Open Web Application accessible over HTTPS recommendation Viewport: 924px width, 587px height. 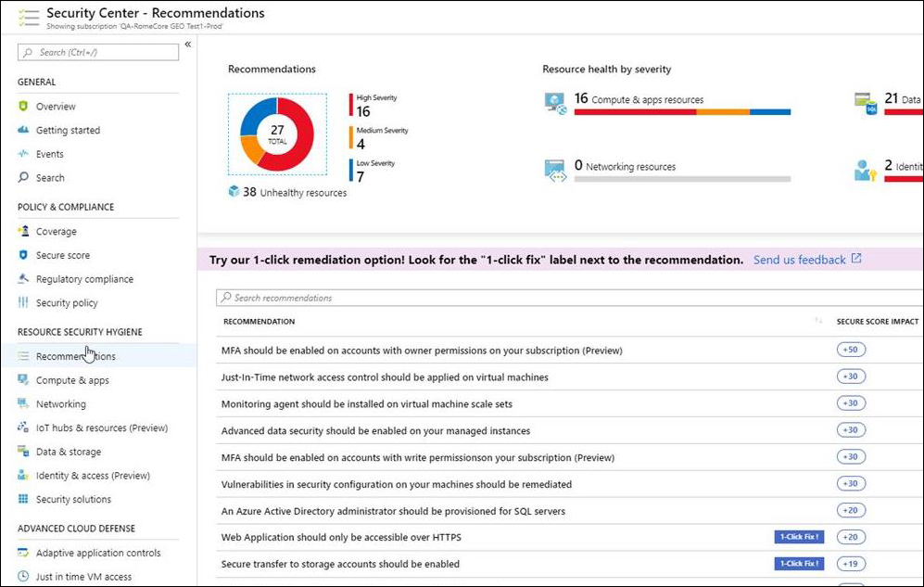pos(341,537)
